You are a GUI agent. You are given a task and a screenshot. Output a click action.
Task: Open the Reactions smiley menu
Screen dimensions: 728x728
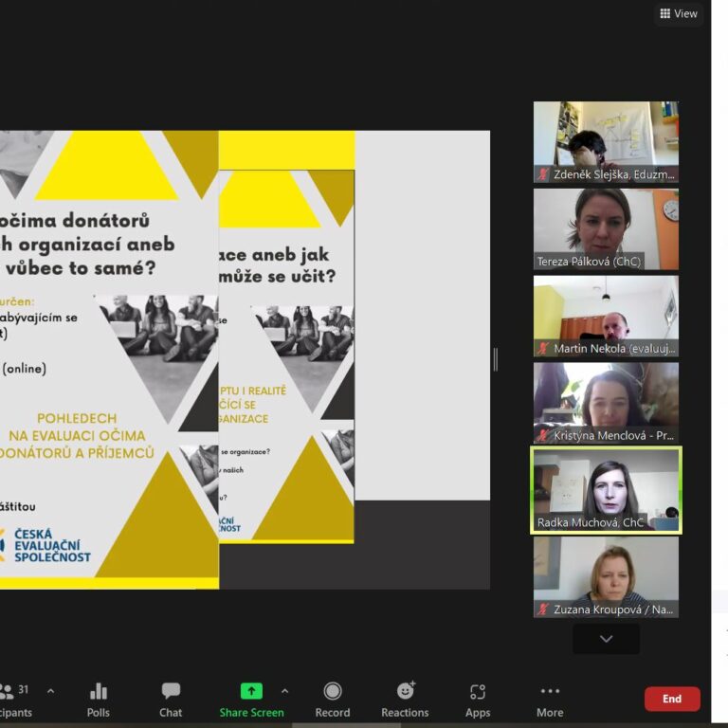pos(406,691)
